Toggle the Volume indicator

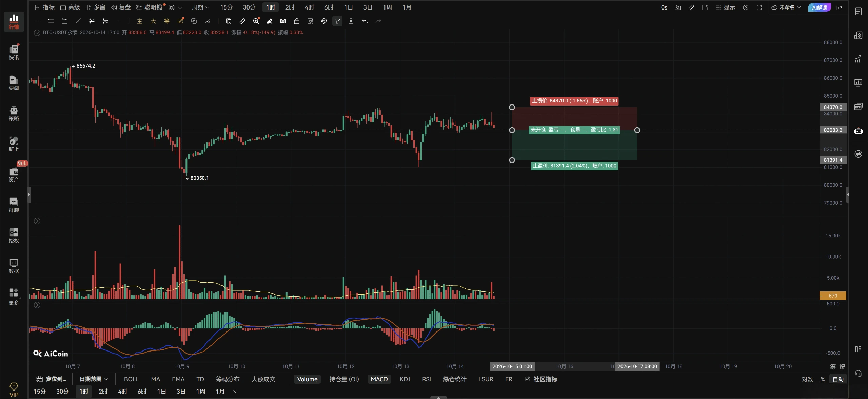[x=307, y=379]
